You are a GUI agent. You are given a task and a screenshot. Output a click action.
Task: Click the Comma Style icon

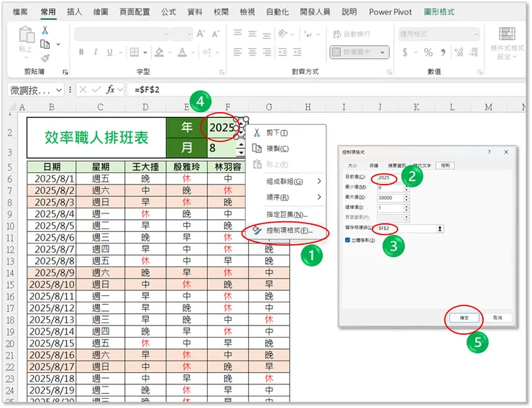[443, 52]
